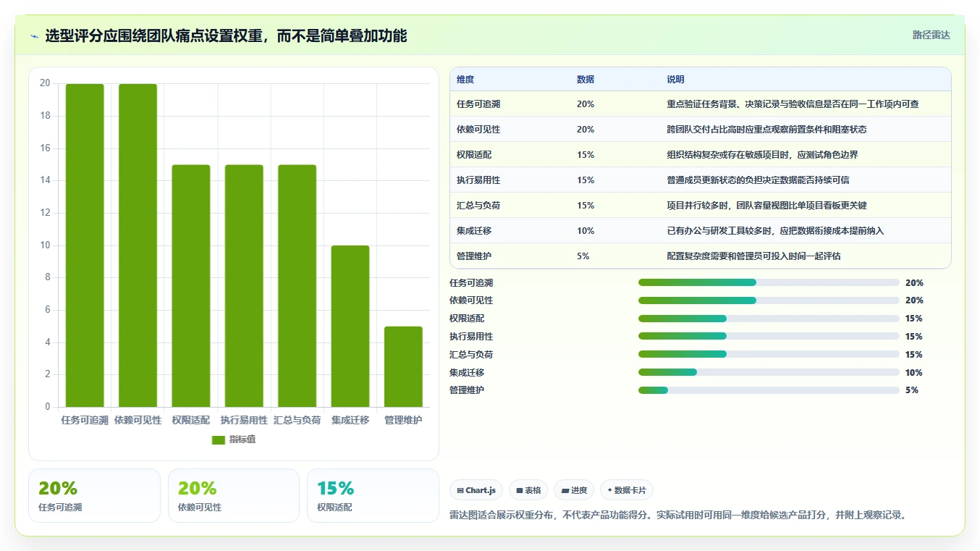Click the lightning icon beside the slide title
980x551 pixels.
click(x=35, y=36)
